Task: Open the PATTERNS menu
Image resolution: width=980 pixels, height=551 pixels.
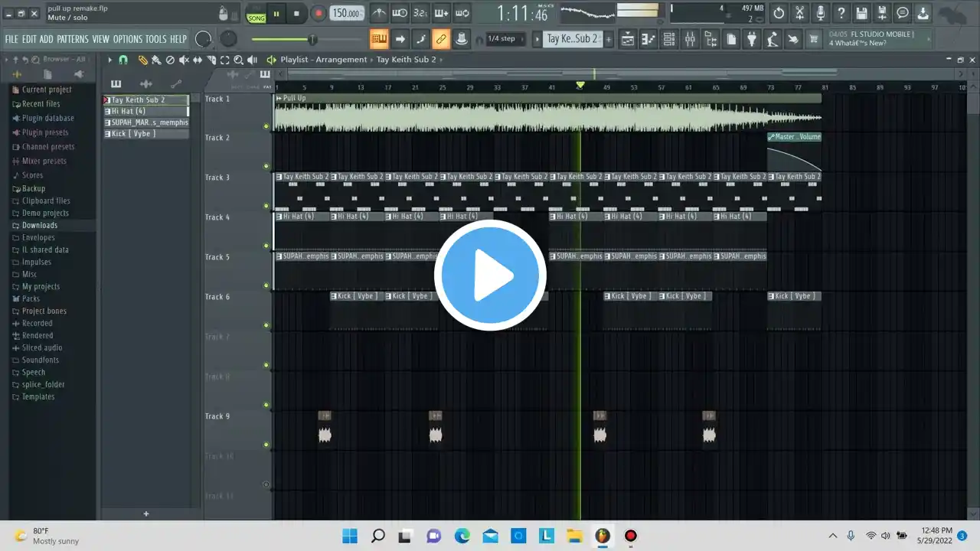Action: (x=73, y=39)
